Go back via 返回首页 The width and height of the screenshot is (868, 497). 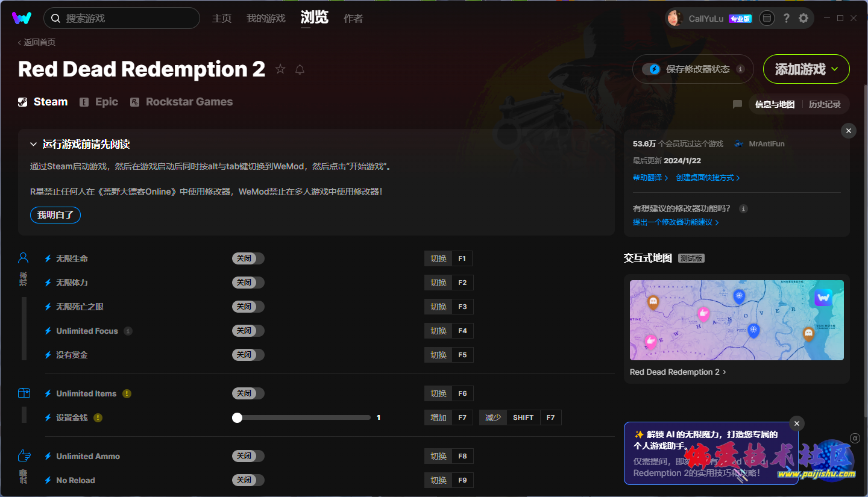[37, 42]
